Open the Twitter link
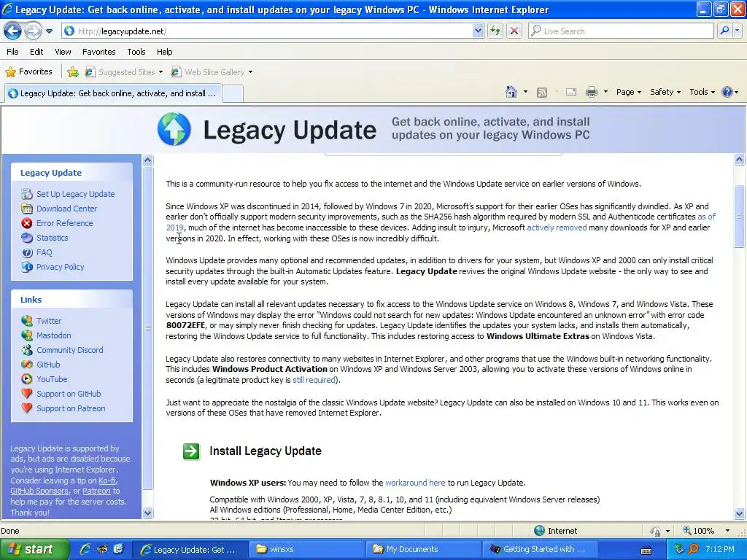 pos(49,321)
